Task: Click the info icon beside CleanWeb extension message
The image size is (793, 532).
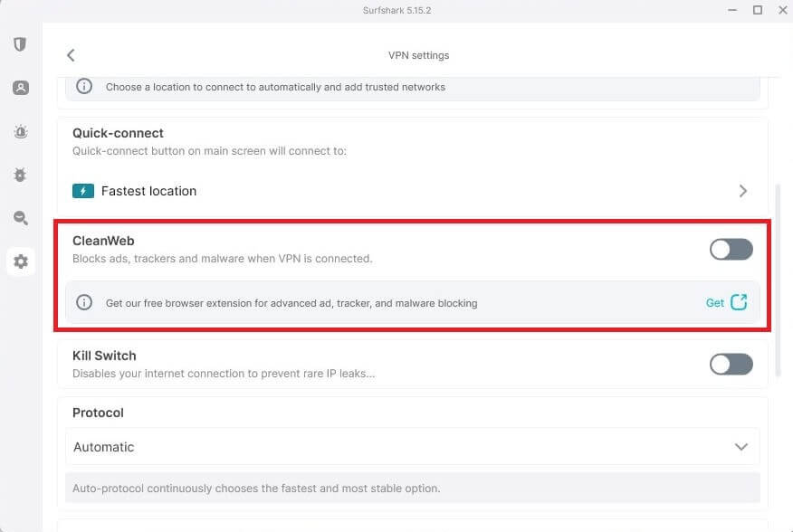Action: pos(84,302)
